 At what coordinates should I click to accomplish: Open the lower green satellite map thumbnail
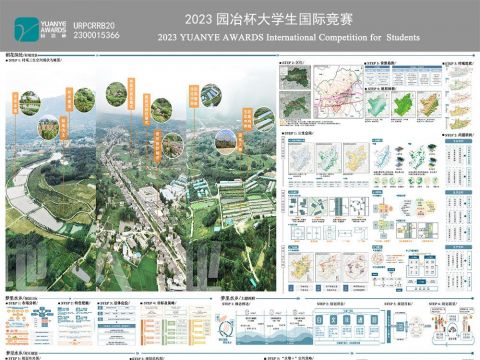(x=295, y=105)
